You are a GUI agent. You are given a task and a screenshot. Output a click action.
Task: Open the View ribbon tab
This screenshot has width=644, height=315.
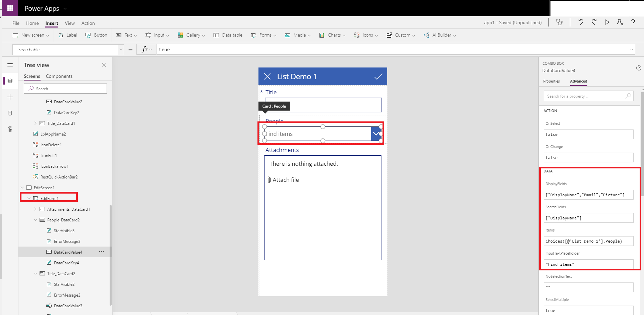click(70, 23)
